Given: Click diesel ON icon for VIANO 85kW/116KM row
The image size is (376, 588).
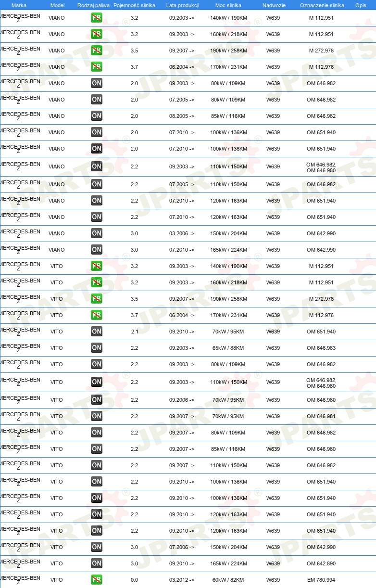Looking at the screenshot, I should tap(97, 116).
